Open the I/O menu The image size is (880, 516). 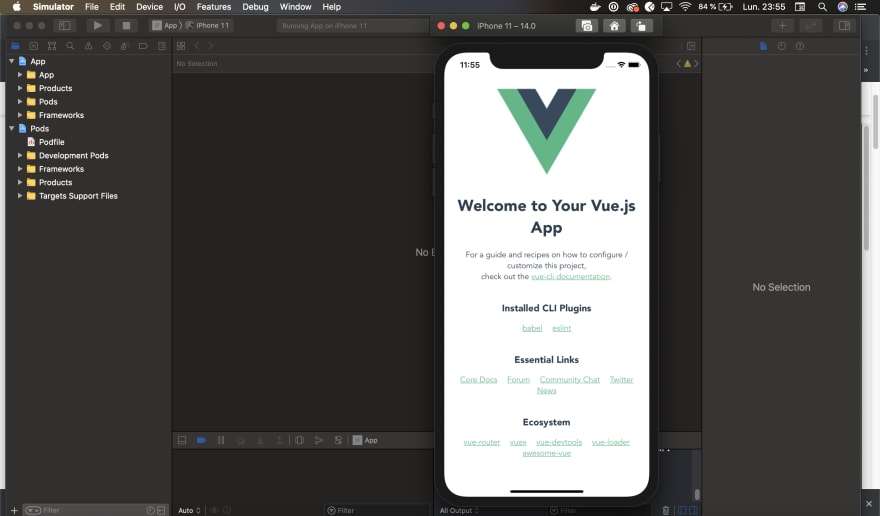[x=180, y=7]
